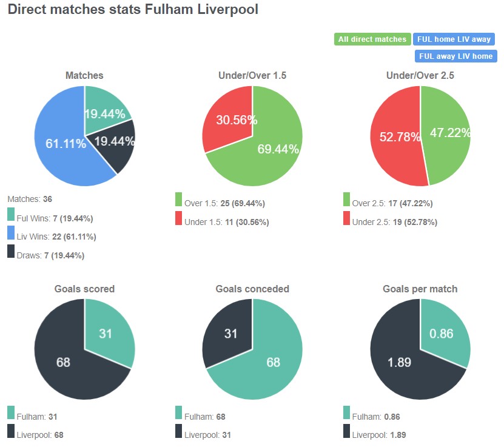Toggle the All direct matches filter
The height and width of the screenshot is (447, 504).
pos(372,39)
